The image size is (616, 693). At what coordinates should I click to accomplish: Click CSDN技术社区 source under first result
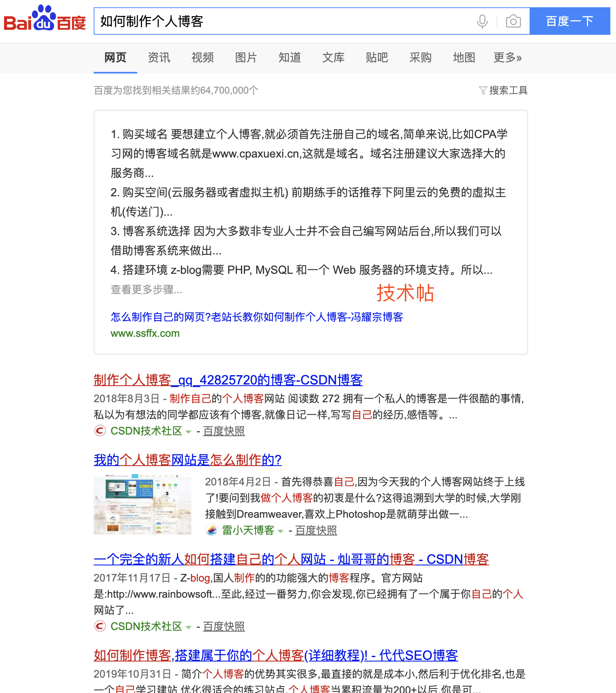[x=146, y=431]
